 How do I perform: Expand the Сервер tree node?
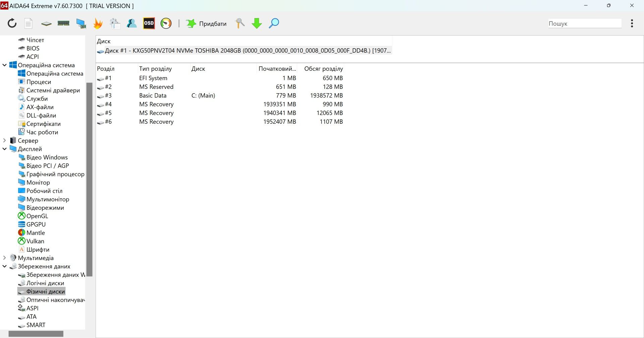tap(5, 140)
